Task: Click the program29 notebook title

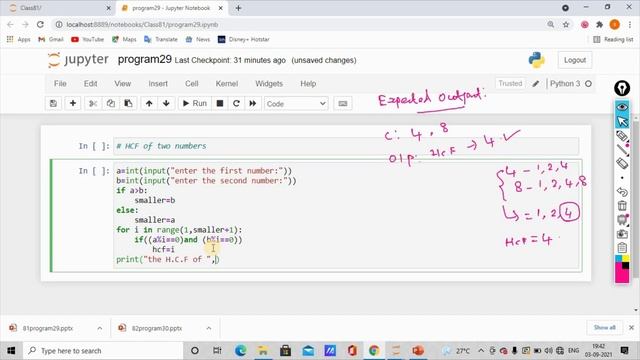Action: [x=144, y=60]
